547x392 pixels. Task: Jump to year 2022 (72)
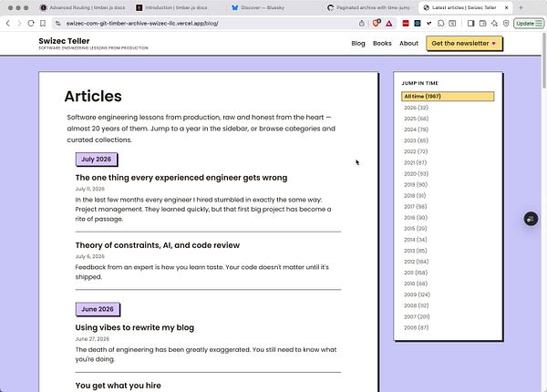click(416, 151)
